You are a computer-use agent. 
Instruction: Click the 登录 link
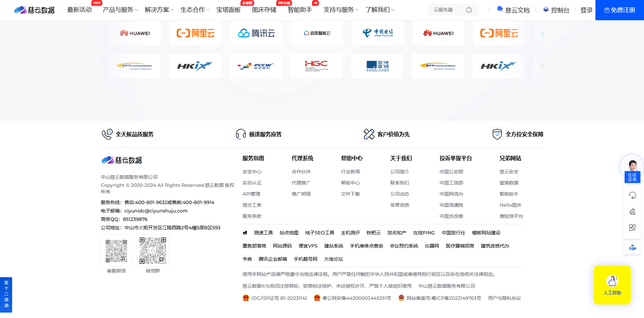(x=586, y=10)
